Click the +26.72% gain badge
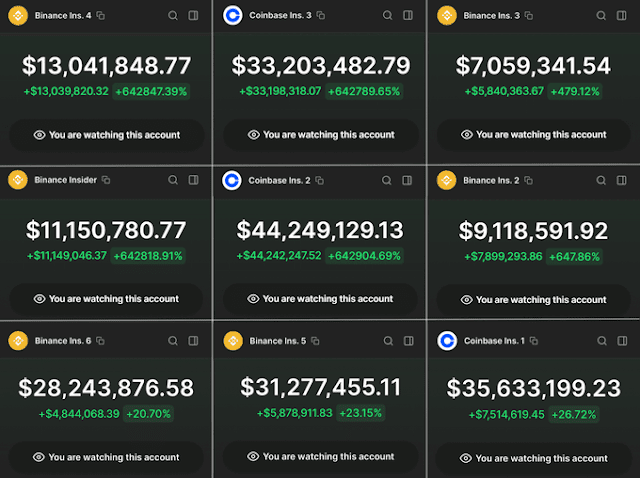 (x=574, y=415)
